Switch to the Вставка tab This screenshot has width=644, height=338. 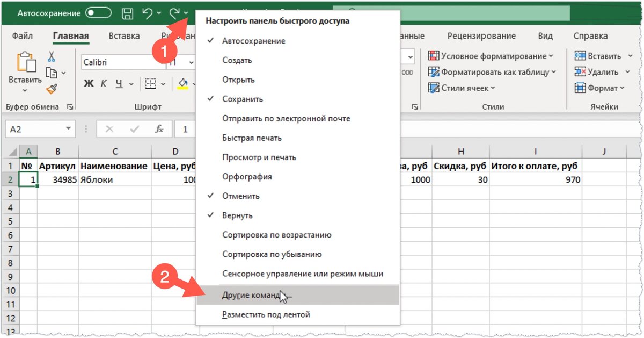coord(124,36)
